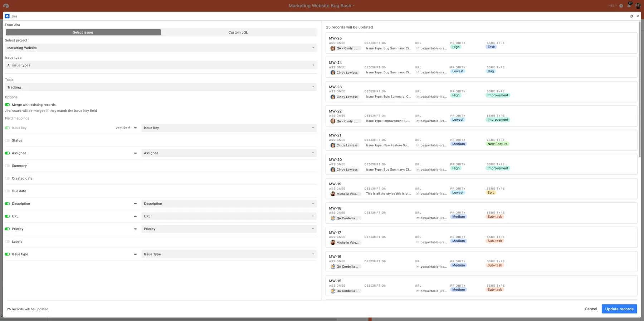Image resolution: width=644 pixels, height=321 pixels.
Task: Expand the Issue type filter dropdown
Action: pos(160,65)
